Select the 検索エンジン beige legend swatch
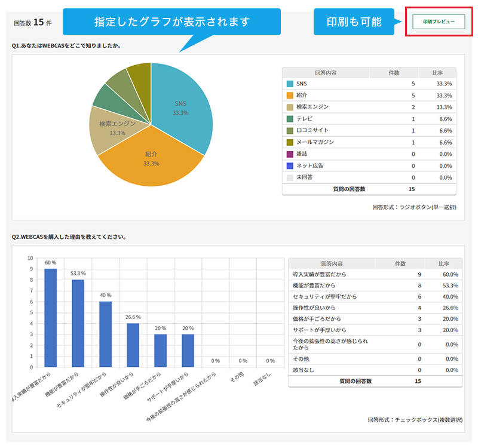 tap(290, 107)
